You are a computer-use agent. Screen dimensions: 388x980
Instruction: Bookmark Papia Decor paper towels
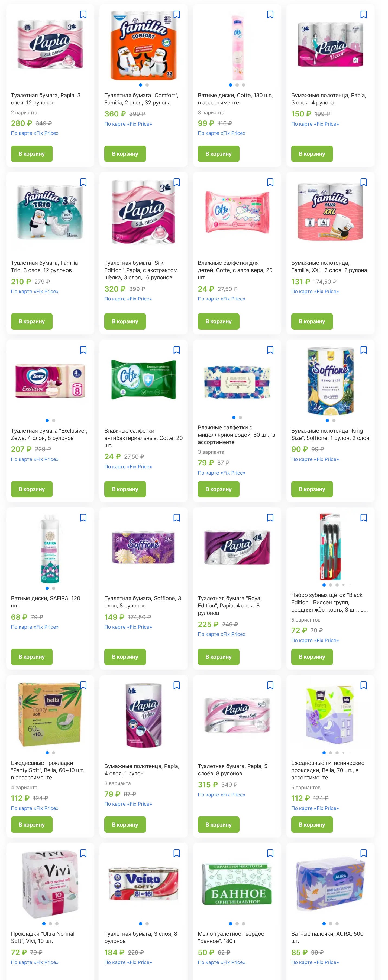pos(364,14)
